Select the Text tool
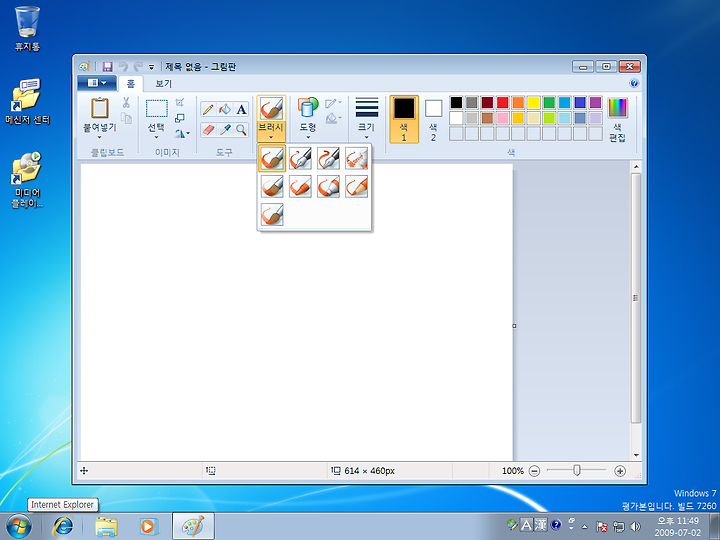Screen dimensions: 720x540 coord(241,109)
